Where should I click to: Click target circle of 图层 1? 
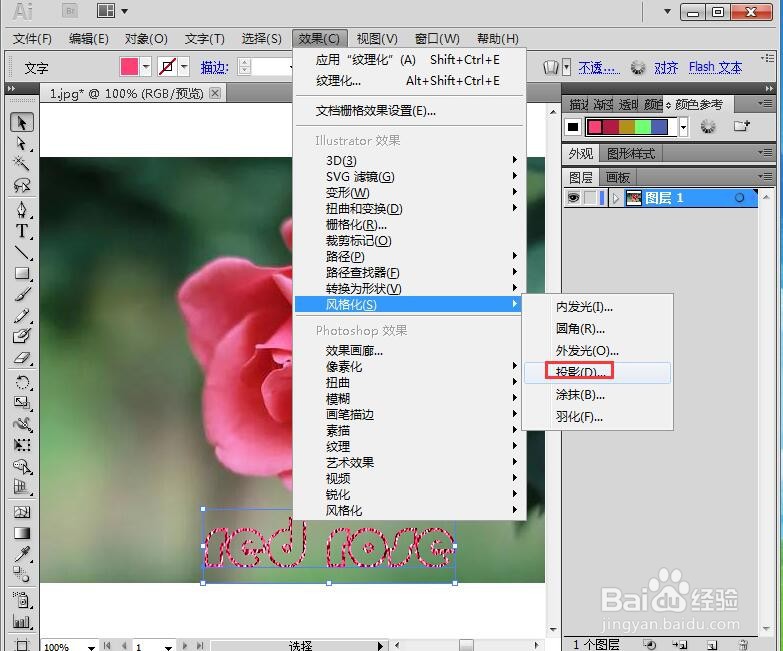pyautogui.click(x=739, y=198)
